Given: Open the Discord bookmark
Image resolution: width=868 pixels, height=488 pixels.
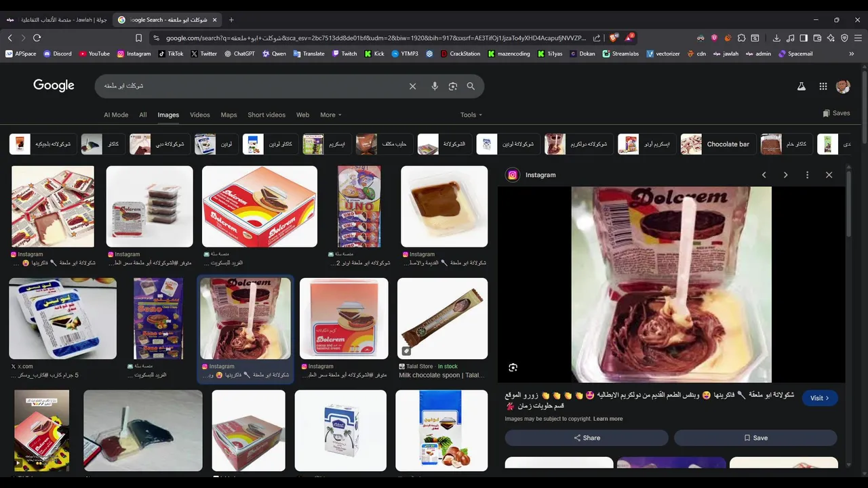Looking at the screenshot, I should (x=58, y=54).
